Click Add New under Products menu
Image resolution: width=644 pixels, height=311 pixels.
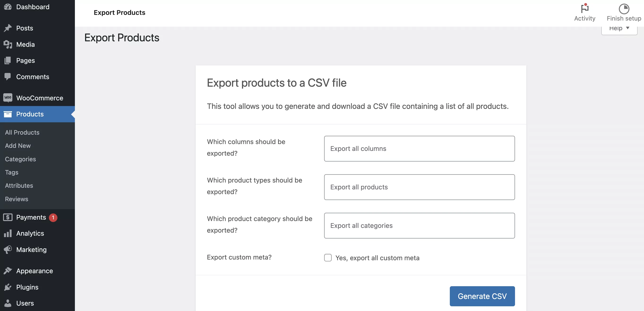pos(18,146)
